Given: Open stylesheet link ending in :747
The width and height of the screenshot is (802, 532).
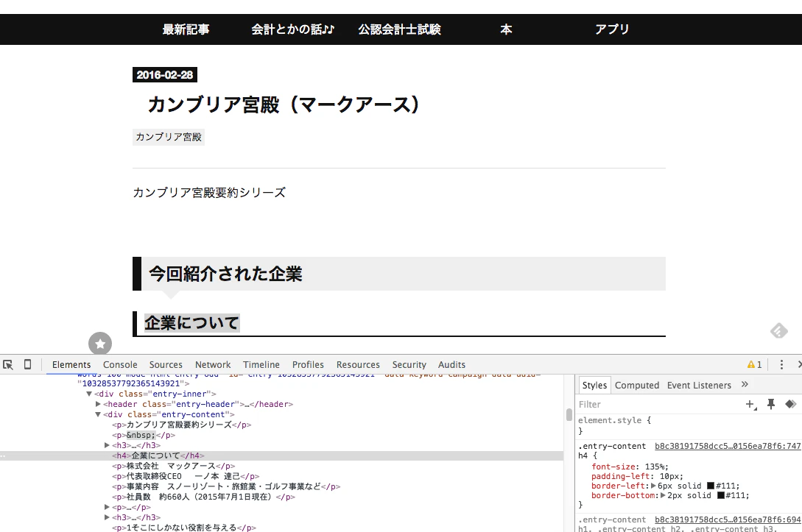Looking at the screenshot, I should point(728,446).
